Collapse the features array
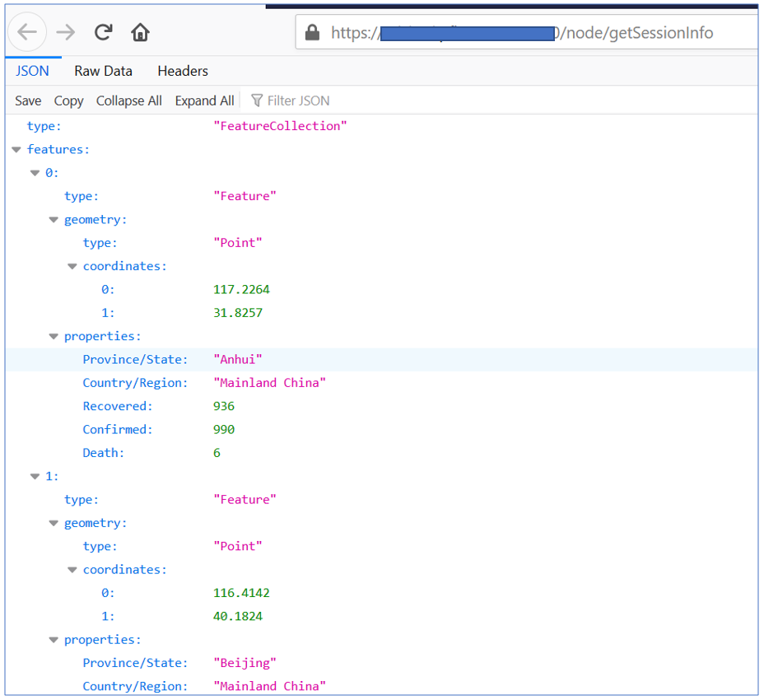The height and width of the screenshot is (700, 764). (x=16, y=150)
